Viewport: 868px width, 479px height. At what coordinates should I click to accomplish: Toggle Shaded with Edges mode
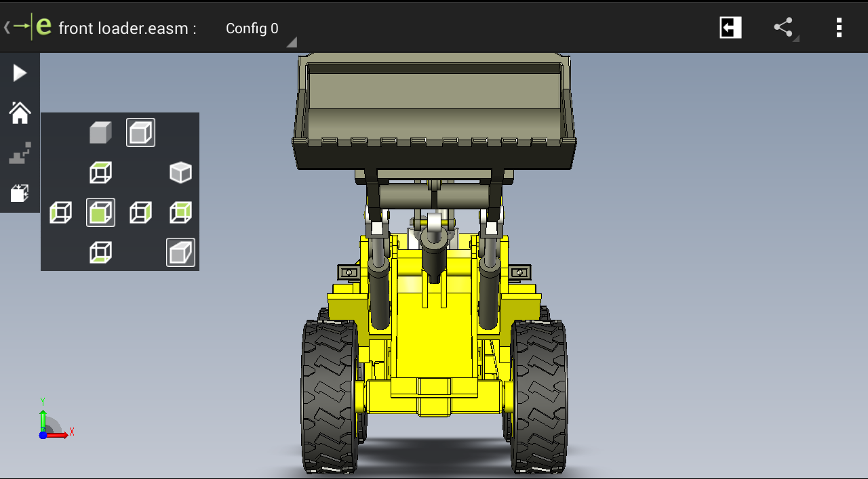coord(140,132)
